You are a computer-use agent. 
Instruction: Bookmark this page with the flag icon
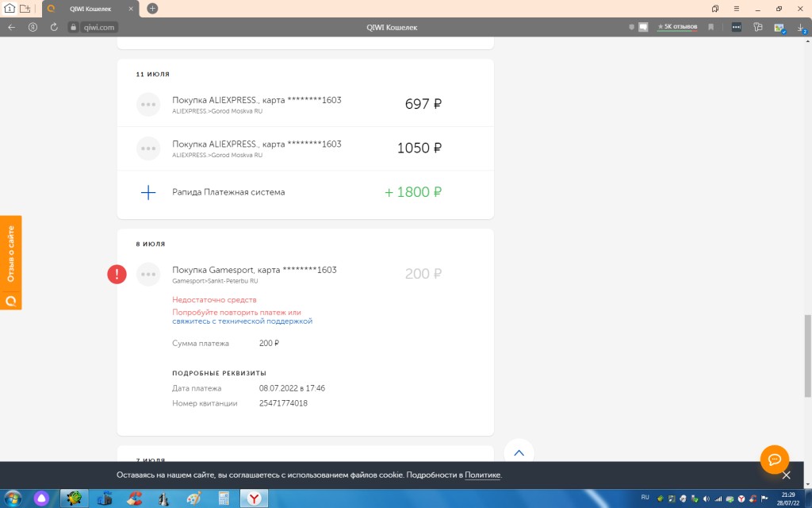click(x=711, y=27)
